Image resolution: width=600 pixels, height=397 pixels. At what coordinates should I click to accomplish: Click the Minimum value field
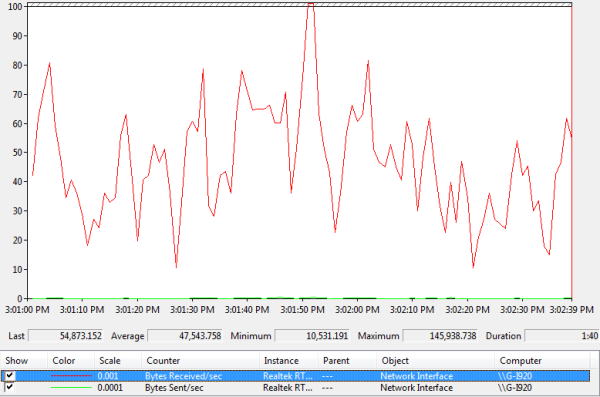(312, 336)
